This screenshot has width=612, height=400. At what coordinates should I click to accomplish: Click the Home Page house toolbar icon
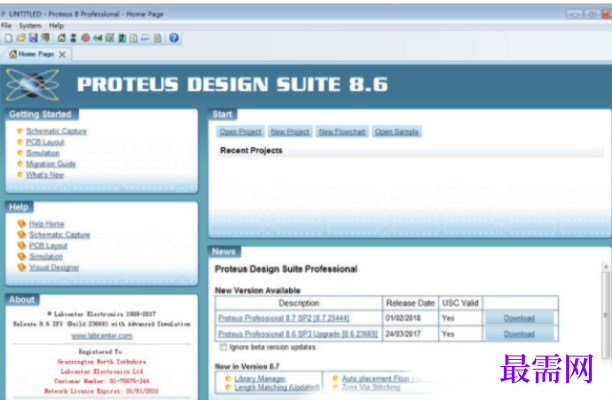point(61,38)
